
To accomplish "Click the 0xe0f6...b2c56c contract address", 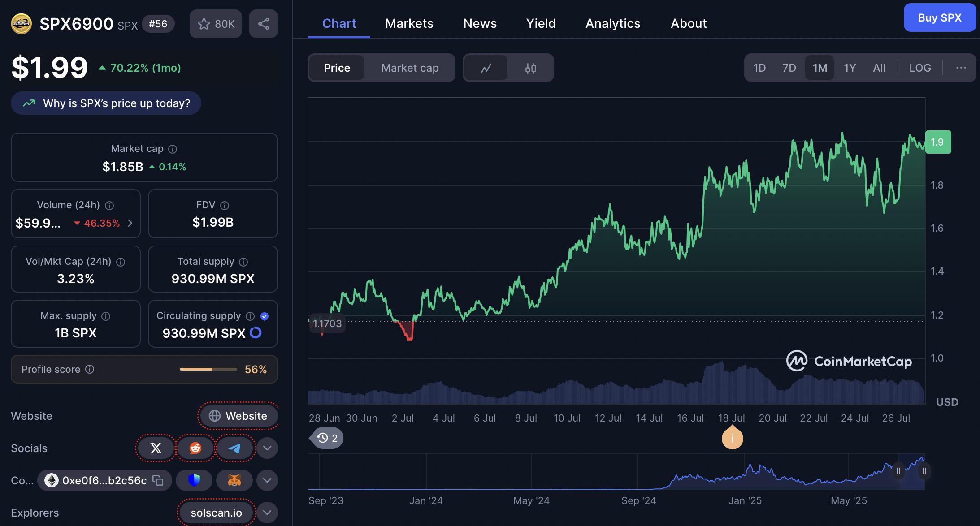I will click(104, 480).
